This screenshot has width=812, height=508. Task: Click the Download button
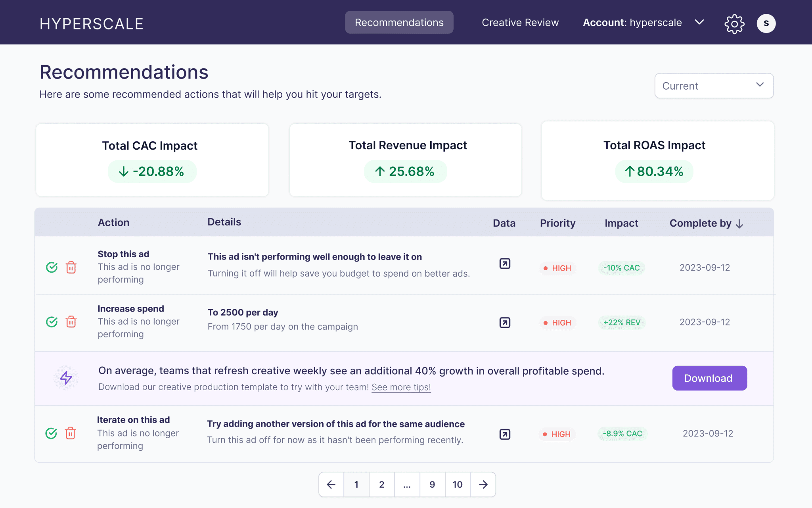[709, 378]
